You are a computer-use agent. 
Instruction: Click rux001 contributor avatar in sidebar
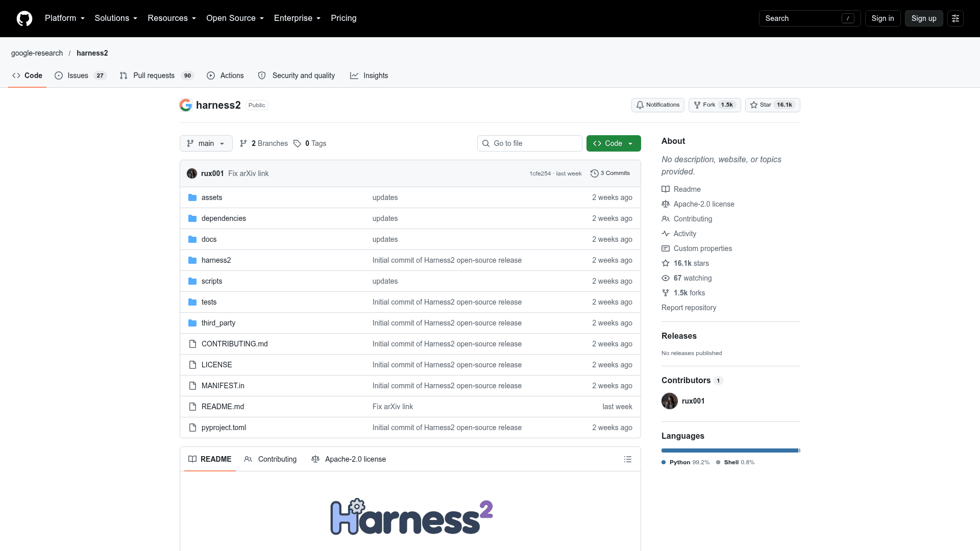670,401
